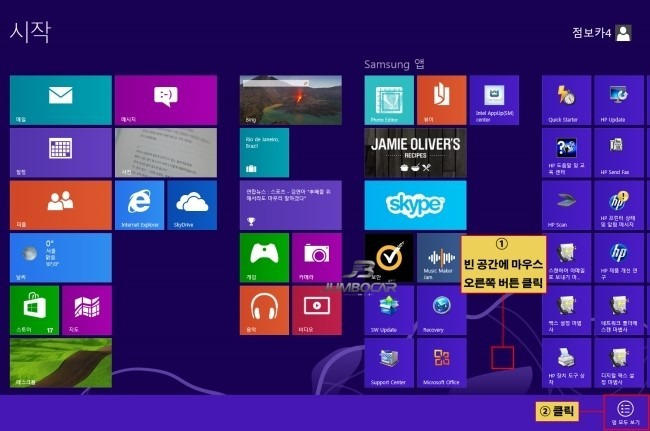Open the Music Maker Jam tile
This screenshot has height=431, width=650.
tap(439, 258)
